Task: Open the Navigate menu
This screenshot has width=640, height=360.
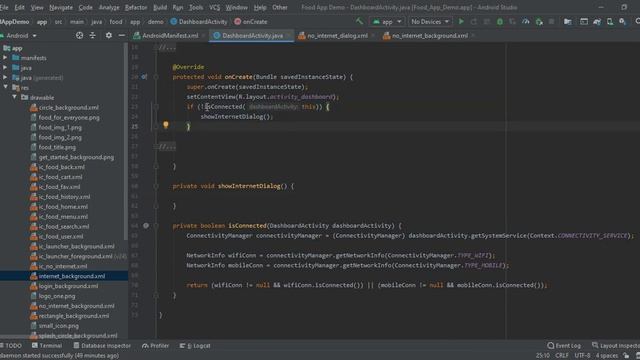Action: coord(61,7)
